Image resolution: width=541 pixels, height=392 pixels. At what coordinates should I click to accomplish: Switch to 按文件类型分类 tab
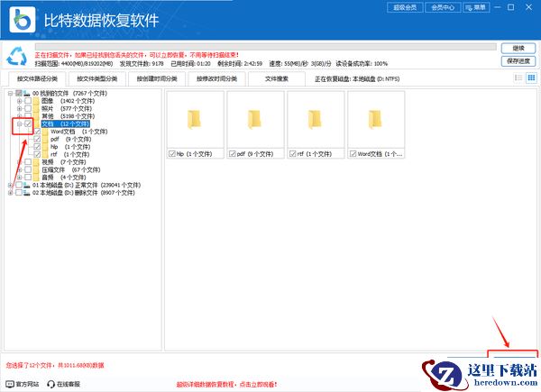point(97,79)
